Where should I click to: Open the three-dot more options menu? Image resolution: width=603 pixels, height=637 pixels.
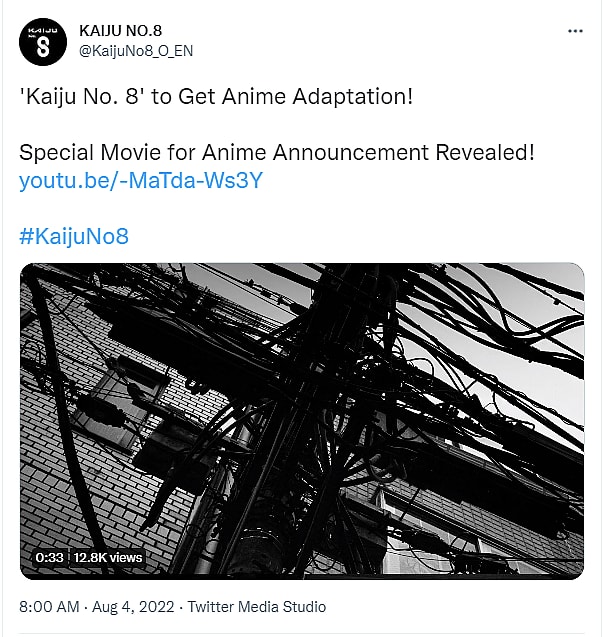574,31
